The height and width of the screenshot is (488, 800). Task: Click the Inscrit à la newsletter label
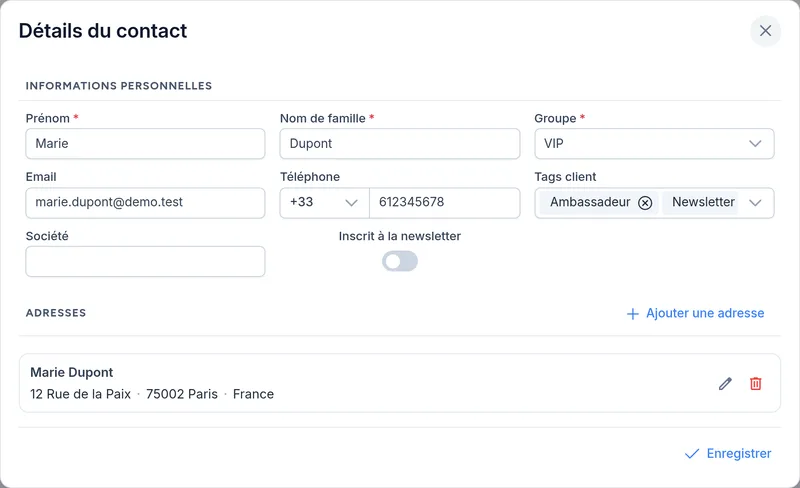click(x=399, y=236)
